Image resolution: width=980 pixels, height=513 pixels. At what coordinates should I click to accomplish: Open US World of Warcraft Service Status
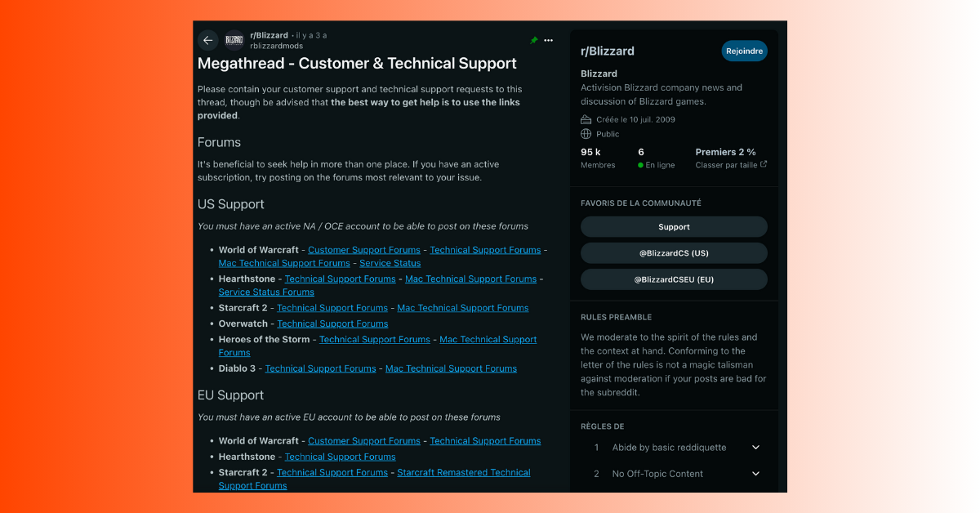pos(390,263)
